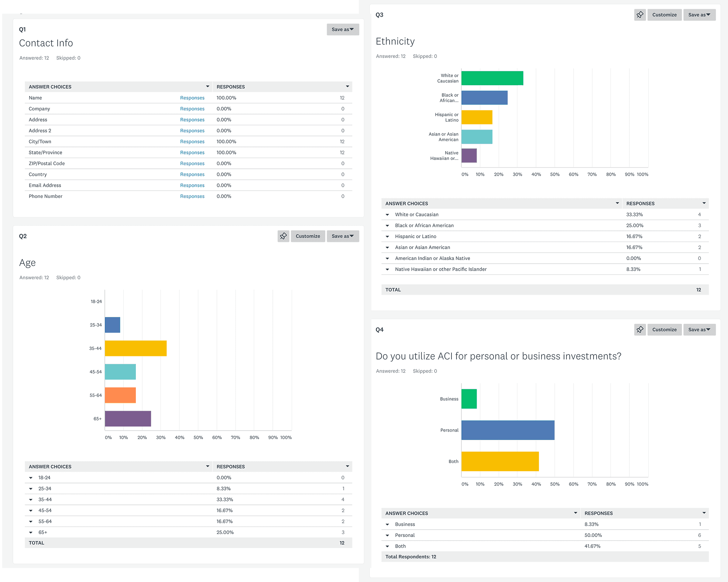This screenshot has height=582, width=728.
Task: Expand Native Hawaiian or Pacific Islander row
Action: point(387,269)
